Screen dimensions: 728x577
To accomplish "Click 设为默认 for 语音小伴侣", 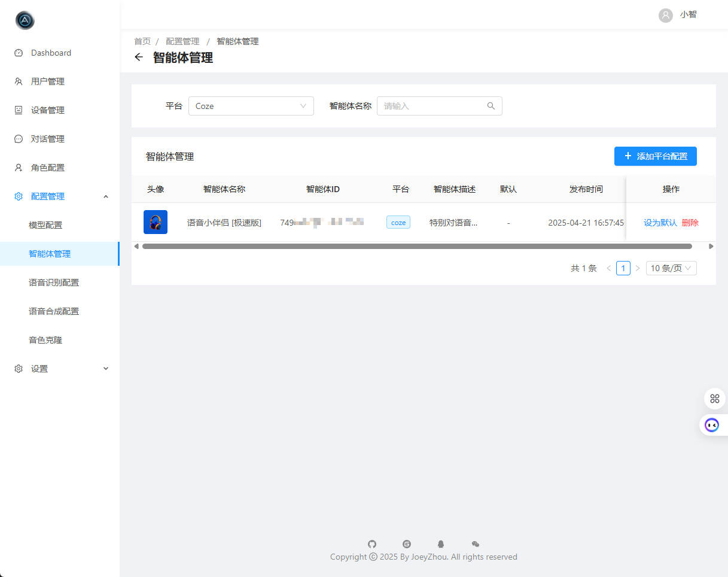I will click(660, 223).
